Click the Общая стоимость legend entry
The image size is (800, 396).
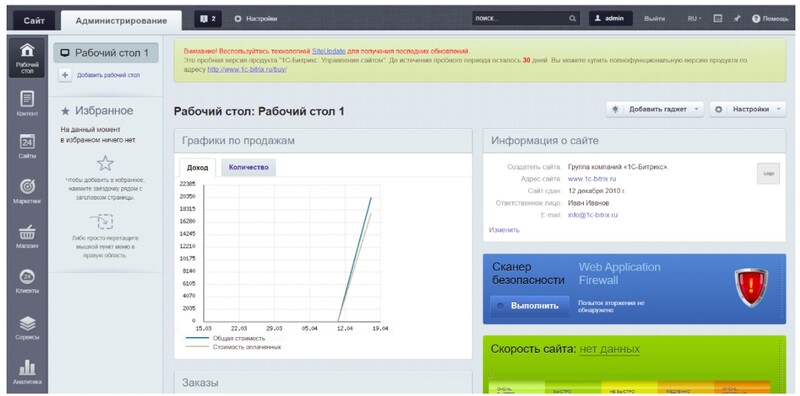tap(226, 338)
